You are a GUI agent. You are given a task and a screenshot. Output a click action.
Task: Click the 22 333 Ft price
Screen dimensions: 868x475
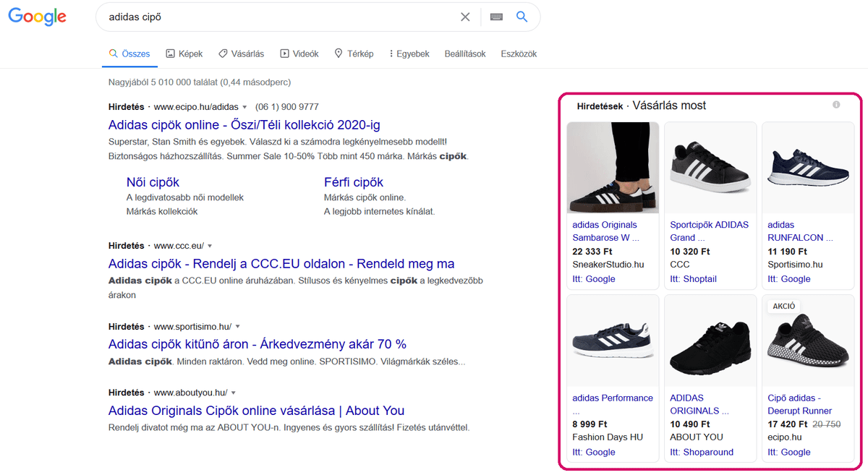click(592, 252)
